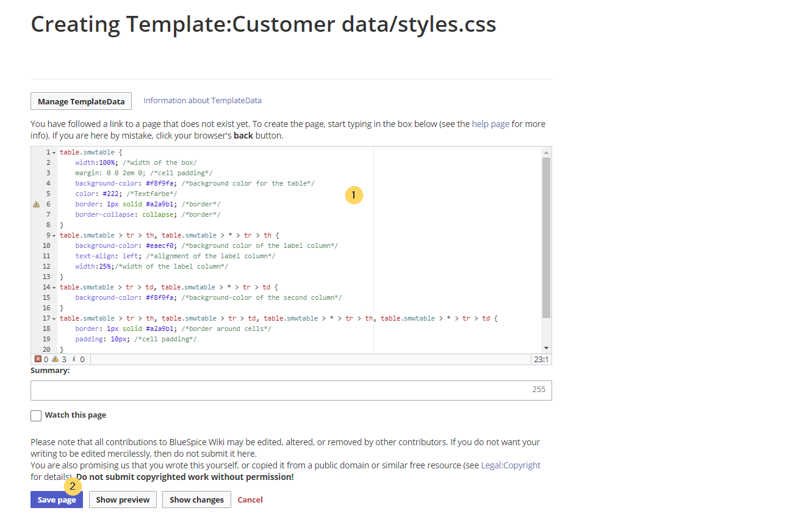Click 'width:25%' code on line 12
This screenshot has width=812, height=516.
click(x=93, y=266)
